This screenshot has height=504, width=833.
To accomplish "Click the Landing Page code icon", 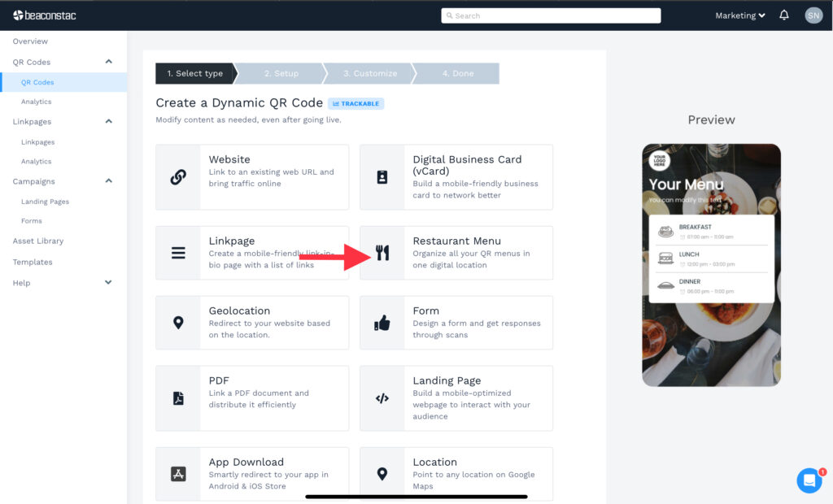I will pos(382,398).
